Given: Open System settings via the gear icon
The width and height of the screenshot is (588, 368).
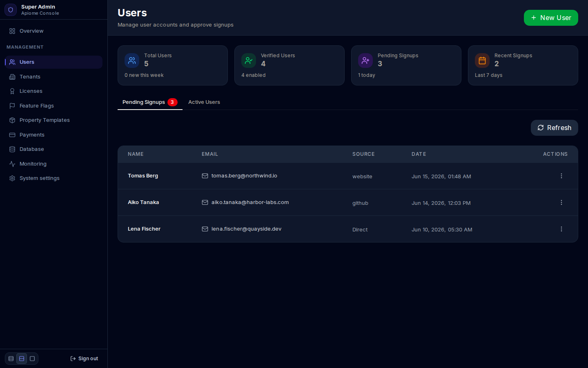Looking at the screenshot, I should (x=12, y=178).
